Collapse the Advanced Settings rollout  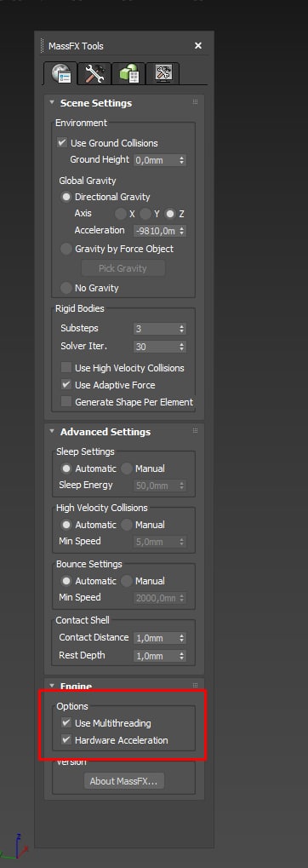tap(52, 431)
